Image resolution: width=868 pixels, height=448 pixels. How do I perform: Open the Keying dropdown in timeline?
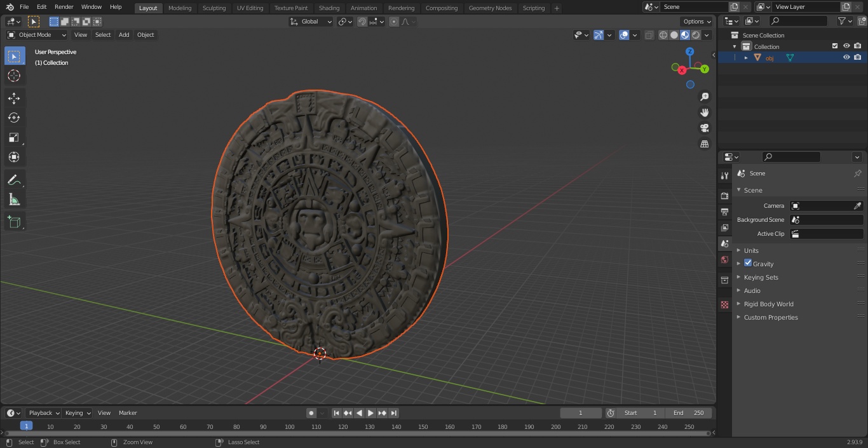coord(78,413)
